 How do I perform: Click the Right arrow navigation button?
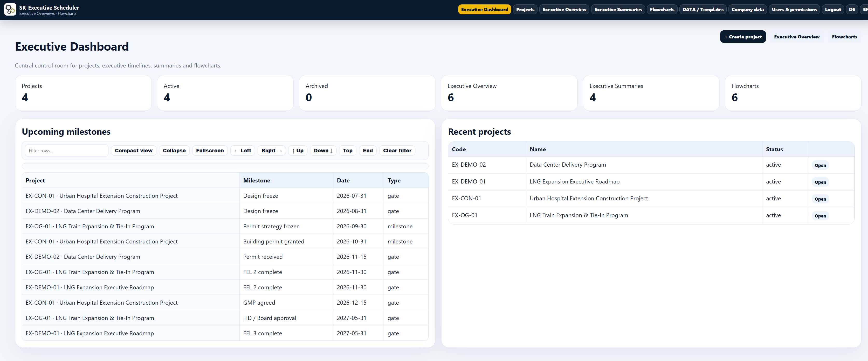point(272,151)
